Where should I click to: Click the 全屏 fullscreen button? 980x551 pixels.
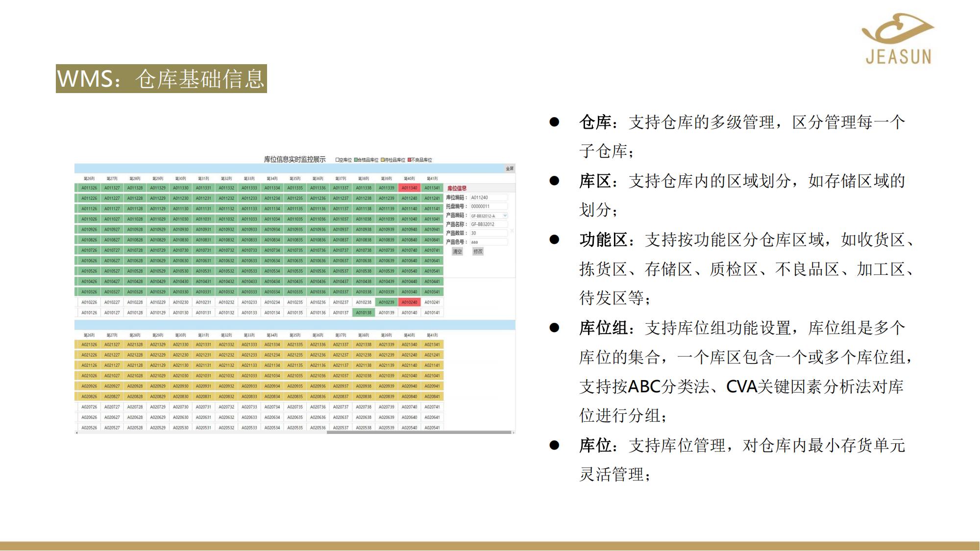(510, 168)
